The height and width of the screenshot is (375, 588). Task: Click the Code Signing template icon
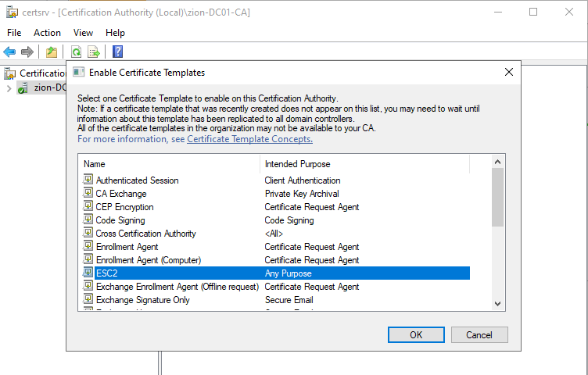88,220
